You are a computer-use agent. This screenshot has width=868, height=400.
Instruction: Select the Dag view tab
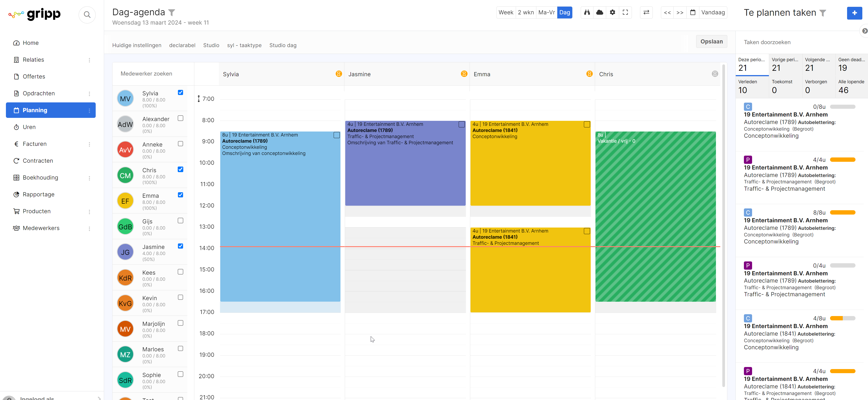coord(565,13)
